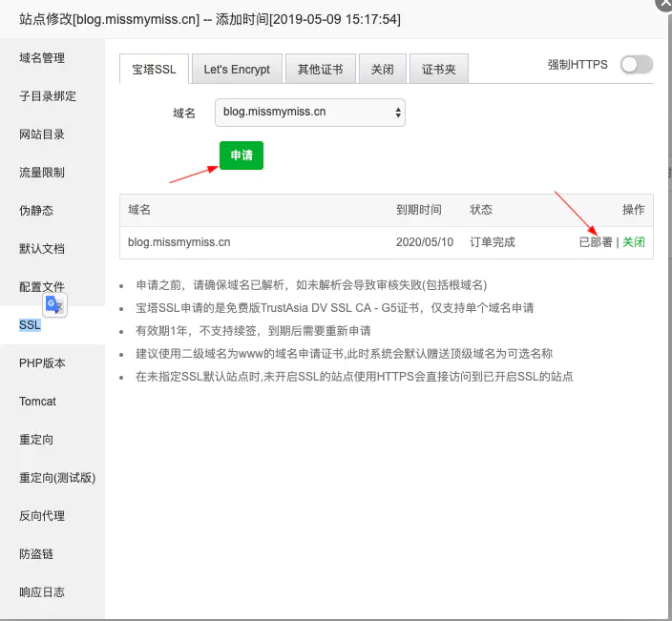Open the 证书夹 tab
Viewport: 672px width, 621px height.
438,69
